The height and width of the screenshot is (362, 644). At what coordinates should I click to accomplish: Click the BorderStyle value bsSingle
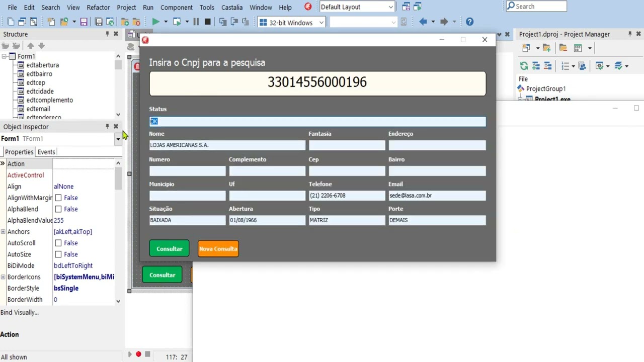point(66,289)
